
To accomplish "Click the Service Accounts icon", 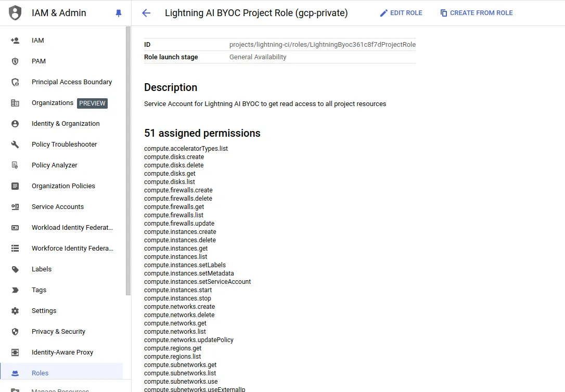I will point(15,207).
